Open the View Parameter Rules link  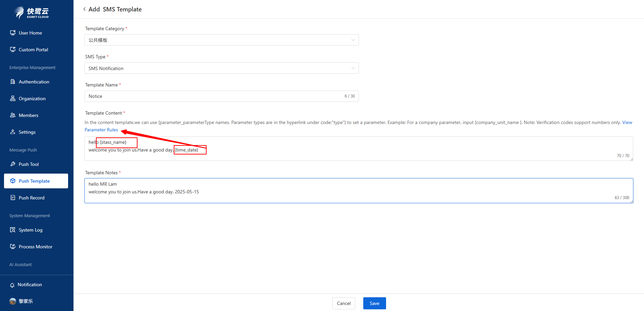(101, 130)
